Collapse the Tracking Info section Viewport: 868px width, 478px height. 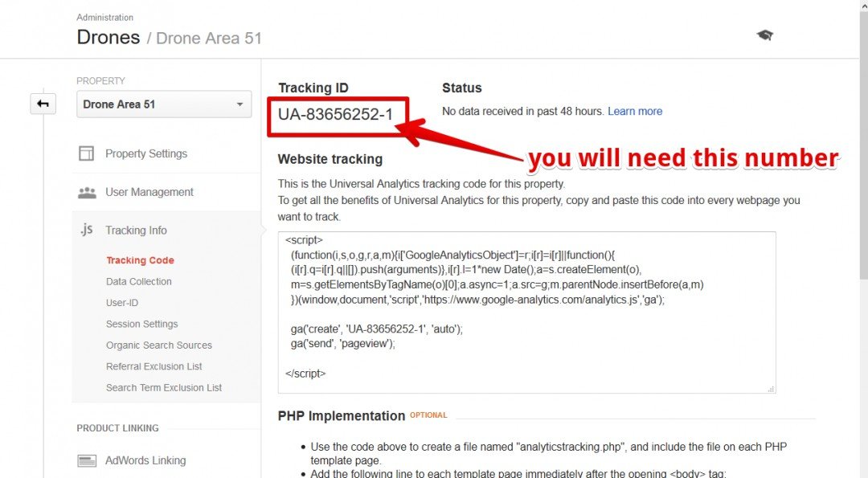click(x=136, y=230)
